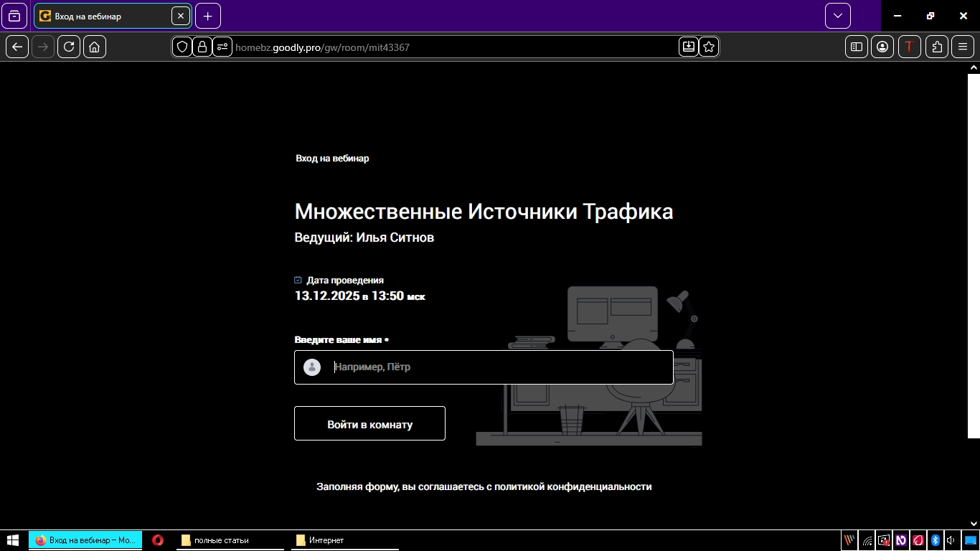The width and height of the screenshot is (980, 551).
Task: Open a new browser tab
Action: [x=207, y=15]
